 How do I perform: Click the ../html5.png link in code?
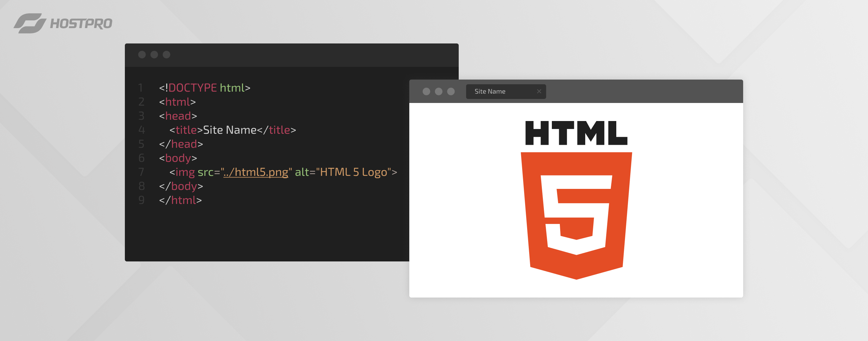[256, 173]
